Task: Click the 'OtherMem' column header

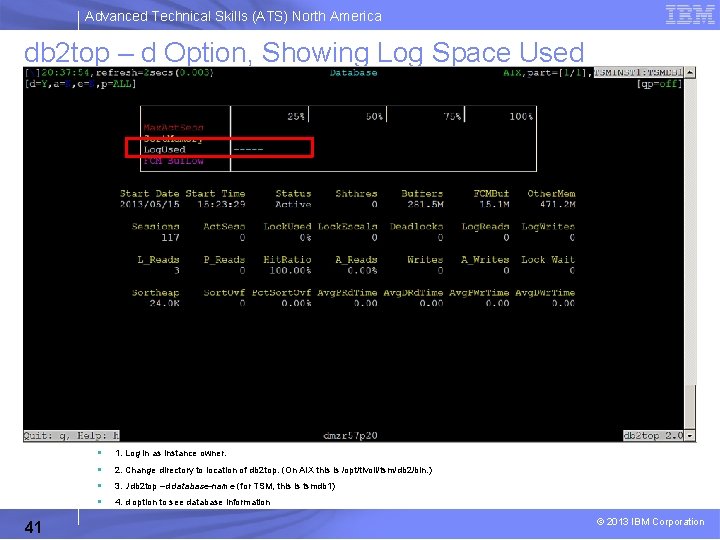Action: [551, 193]
